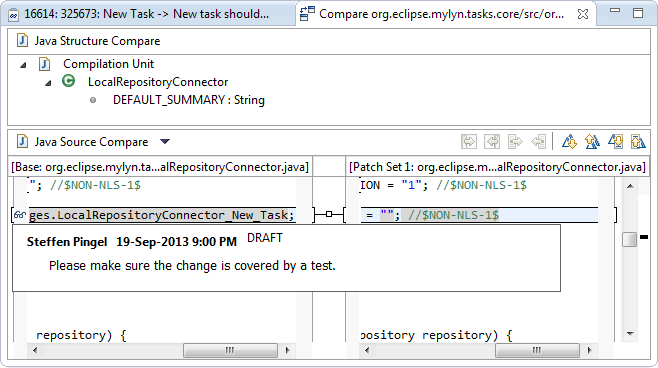Open the Java Source Compare view dropdown

[x=165, y=142]
